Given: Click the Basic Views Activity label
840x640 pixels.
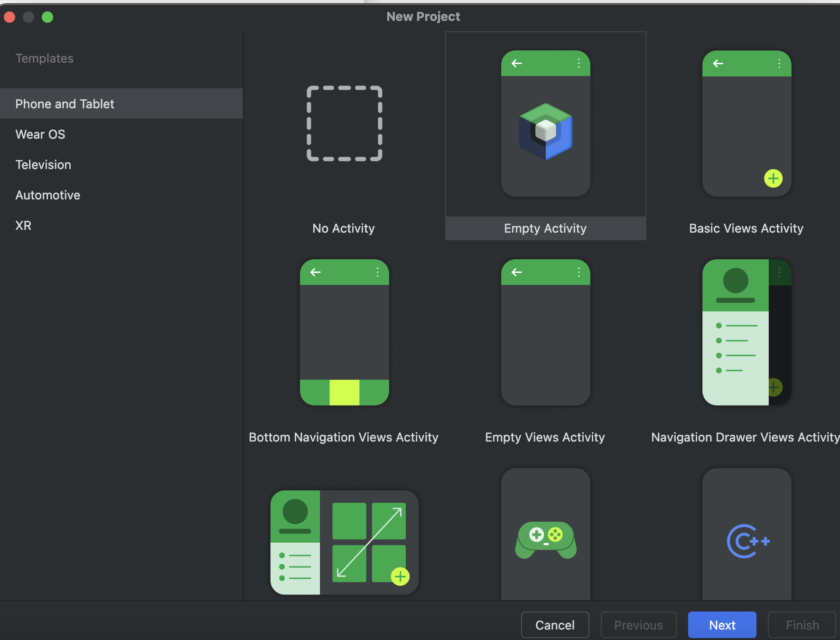Looking at the screenshot, I should [x=747, y=228].
